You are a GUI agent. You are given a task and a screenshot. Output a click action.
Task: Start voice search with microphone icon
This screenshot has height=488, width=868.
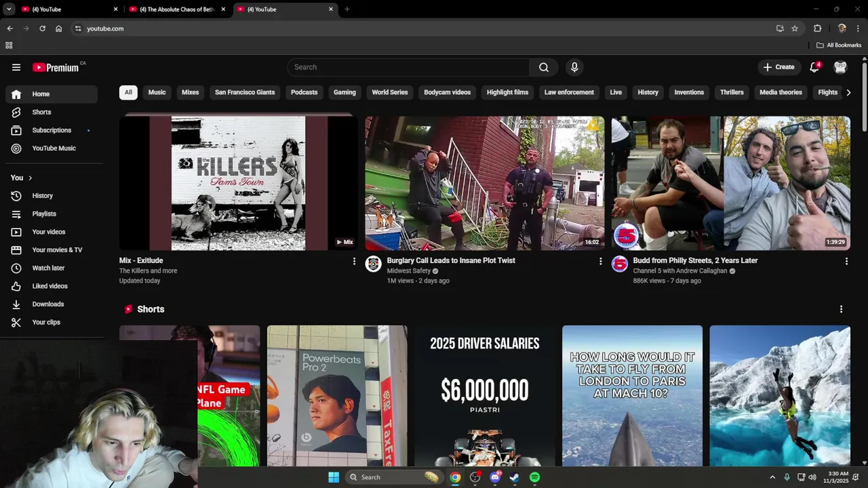coord(574,67)
